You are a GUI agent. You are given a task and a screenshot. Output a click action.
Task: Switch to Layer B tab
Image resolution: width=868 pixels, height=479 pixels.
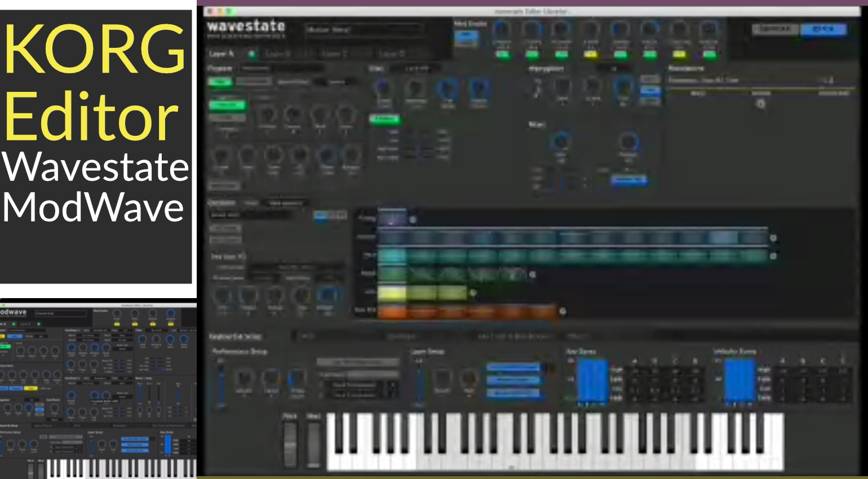click(277, 54)
